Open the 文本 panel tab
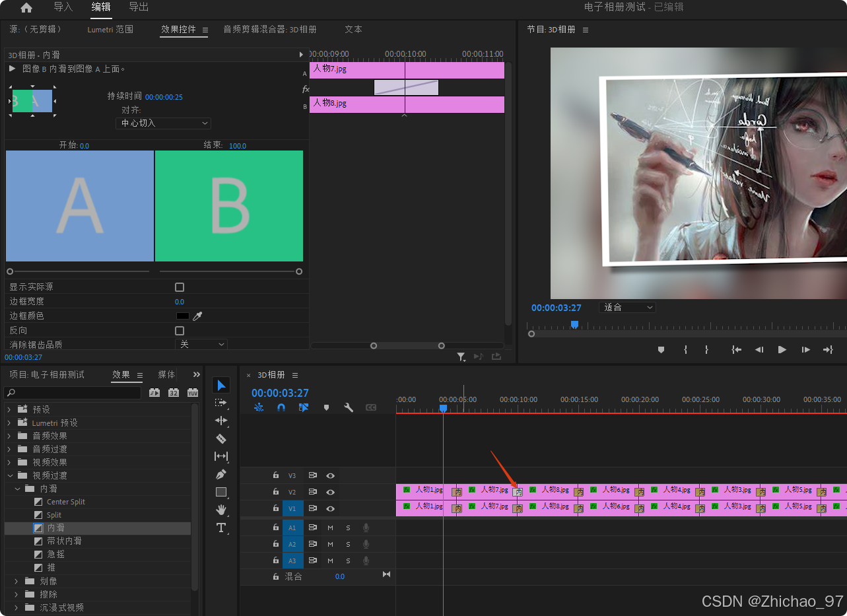The image size is (847, 616). [x=353, y=30]
